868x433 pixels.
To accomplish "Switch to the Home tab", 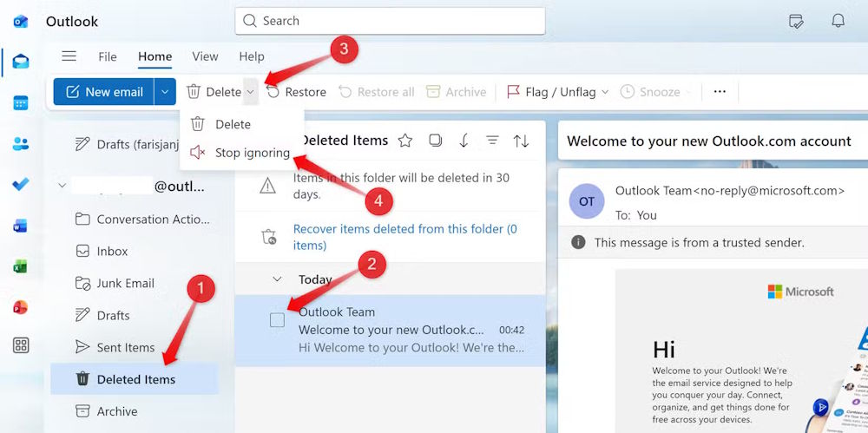I will click(155, 56).
